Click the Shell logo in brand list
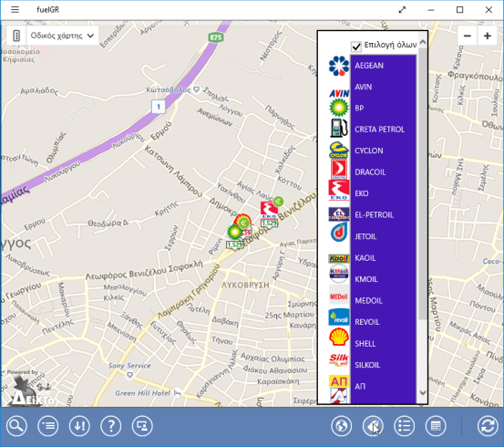The height and width of the screenshot is (447, 504). [x=339, y=337]
